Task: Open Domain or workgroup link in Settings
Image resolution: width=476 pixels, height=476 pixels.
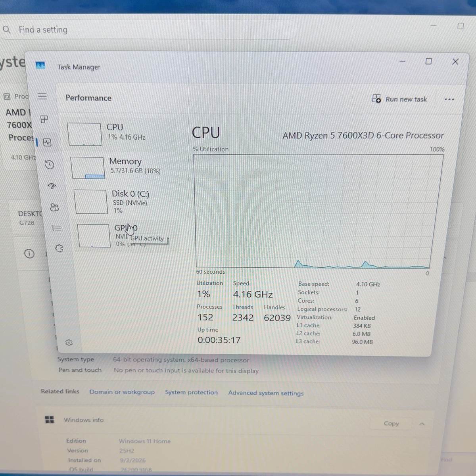Action: (122, 392)
